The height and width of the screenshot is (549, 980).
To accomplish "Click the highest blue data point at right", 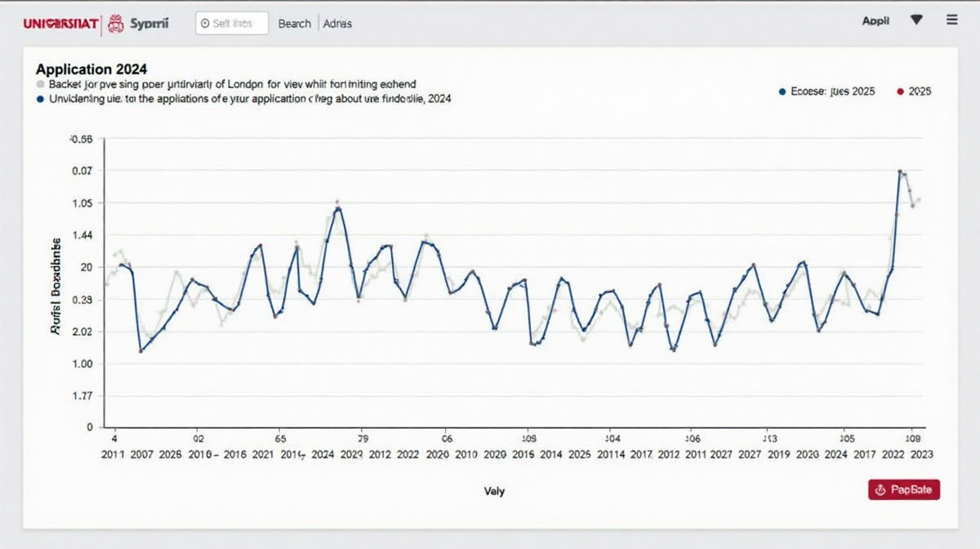I will tap(899, 172).
